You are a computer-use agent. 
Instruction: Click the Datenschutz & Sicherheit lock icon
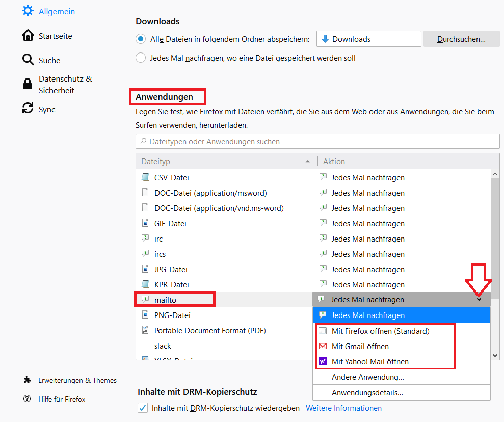pyautogui.click(x=28, y=84)
